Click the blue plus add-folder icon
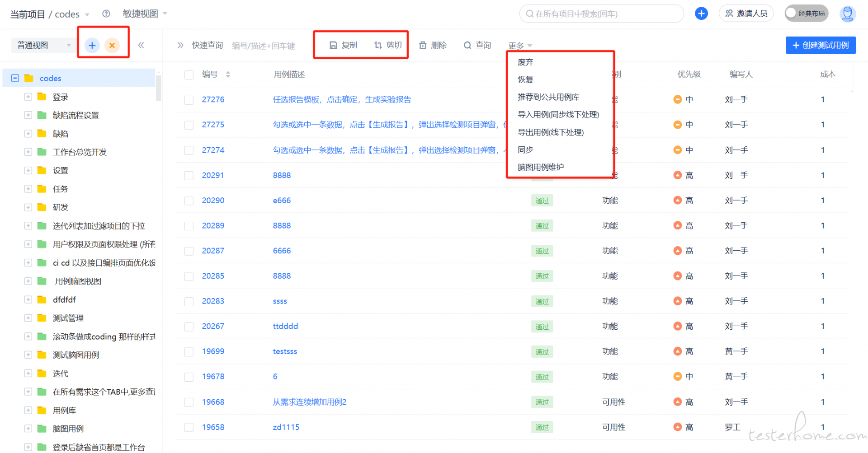Screen dimensions: 868x453 tap(92, 45)
